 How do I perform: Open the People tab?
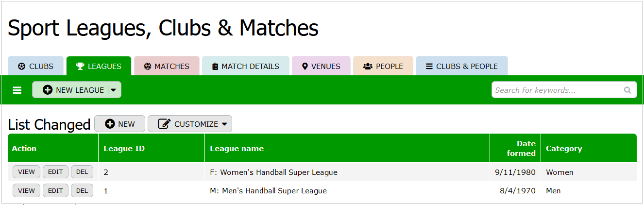(383, 67)
